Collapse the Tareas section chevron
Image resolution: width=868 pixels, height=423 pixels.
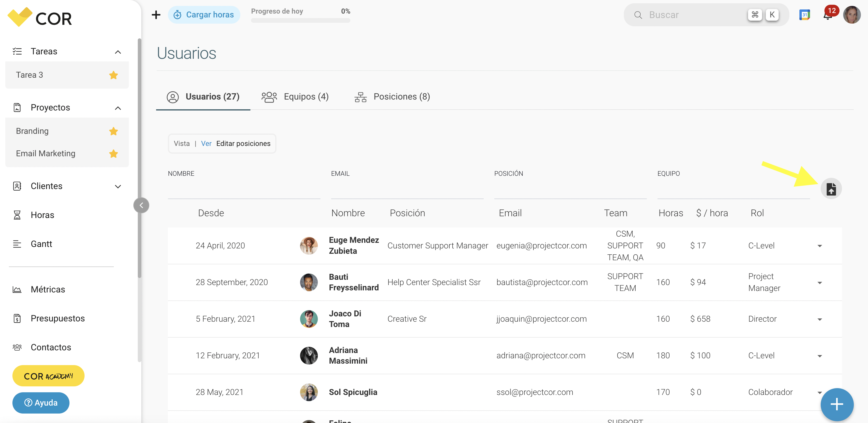coord(118,52)
